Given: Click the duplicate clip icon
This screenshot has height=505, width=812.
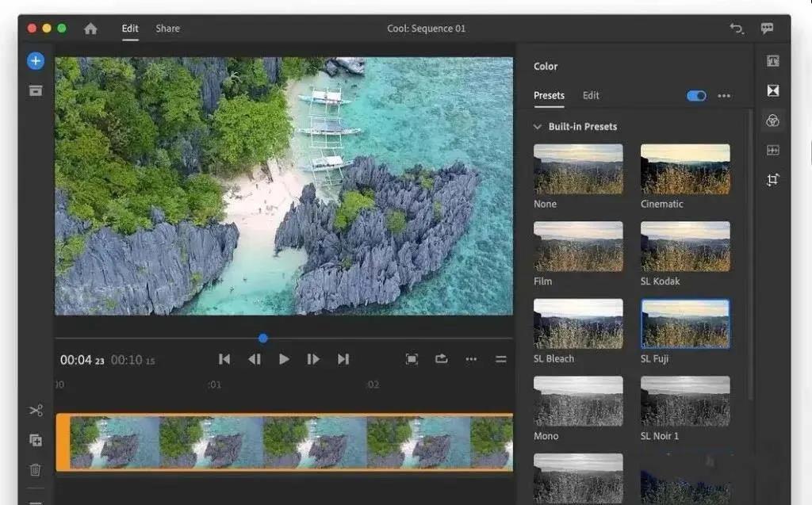Looking at the screenshot, I should [x=35, y=440].
